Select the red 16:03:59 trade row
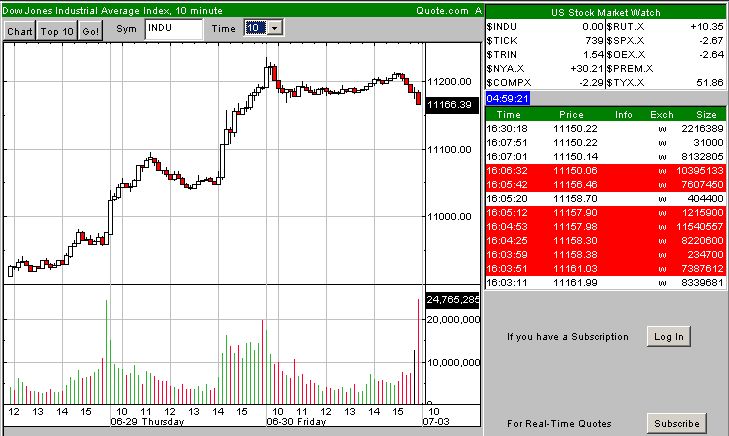The width and height of the screenshot is (729, 436). click(x=605, y=254)
